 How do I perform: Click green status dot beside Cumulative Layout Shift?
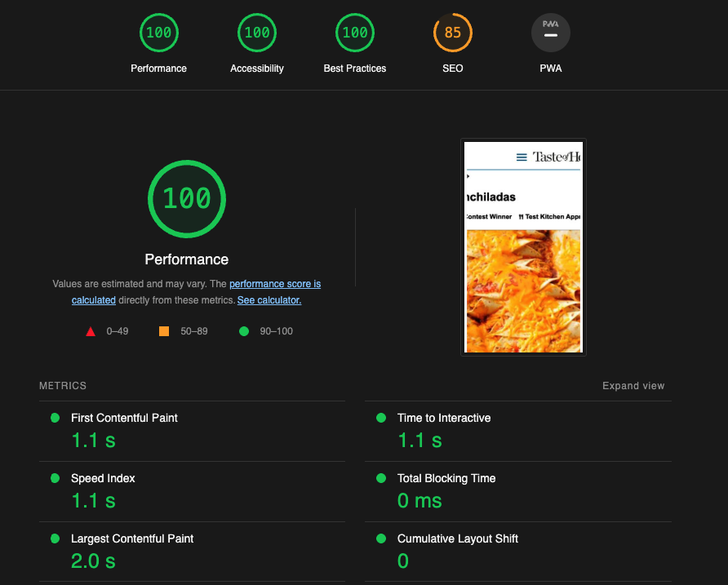tap(381, 538)
